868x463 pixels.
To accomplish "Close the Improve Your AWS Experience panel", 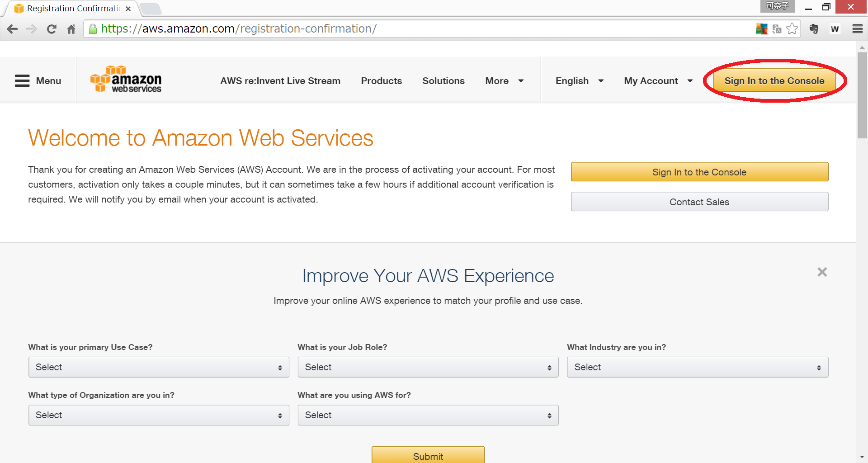I will [x=822, y=272].
